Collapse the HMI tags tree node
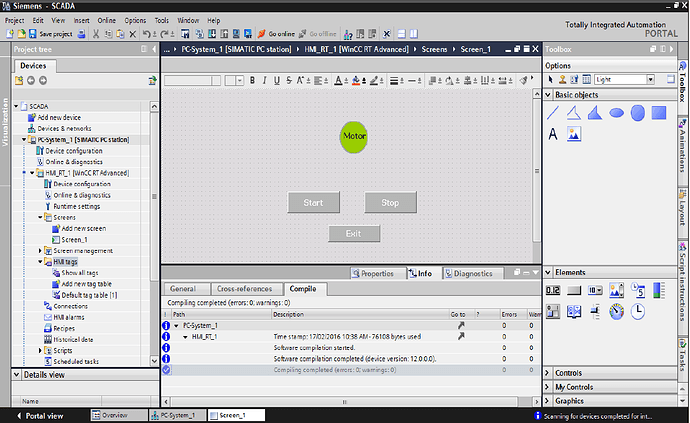The height and width of the screenshot is (423, 690). pyautogui.click(x=40, y=262)
